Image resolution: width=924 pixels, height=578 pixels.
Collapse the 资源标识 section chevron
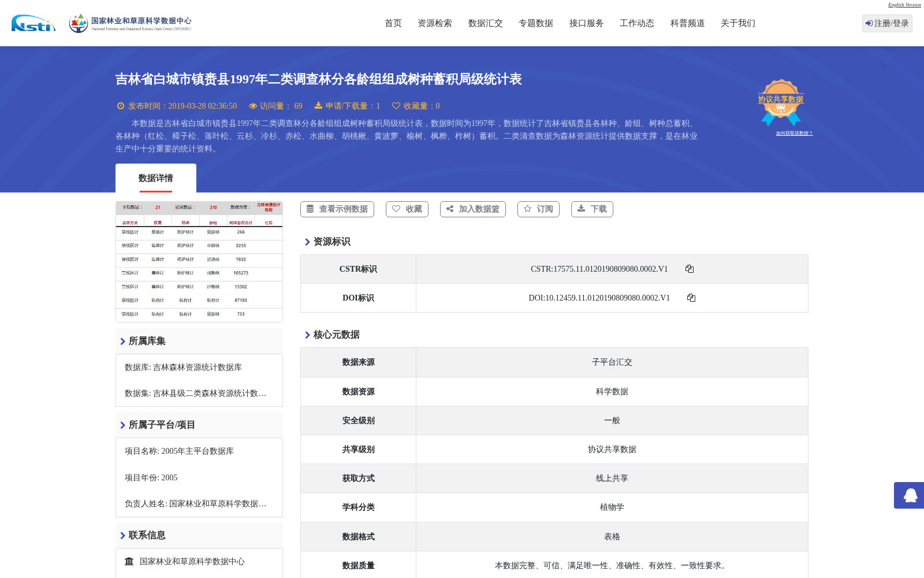307,242
